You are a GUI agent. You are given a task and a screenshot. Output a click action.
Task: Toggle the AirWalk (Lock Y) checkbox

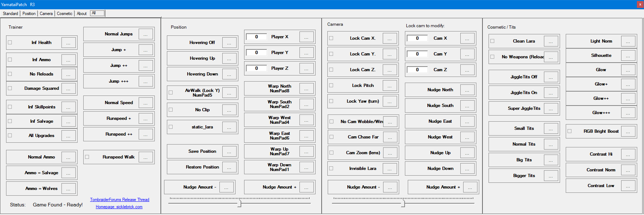171,93
